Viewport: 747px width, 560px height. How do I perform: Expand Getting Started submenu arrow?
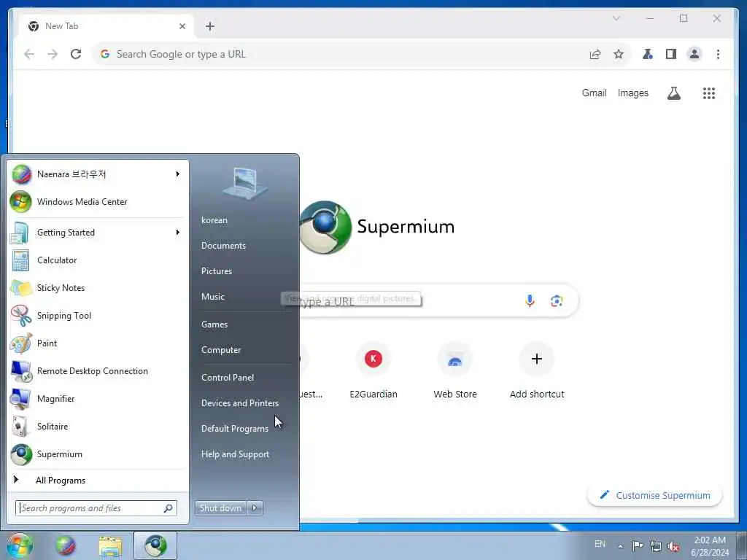[178, 233]
